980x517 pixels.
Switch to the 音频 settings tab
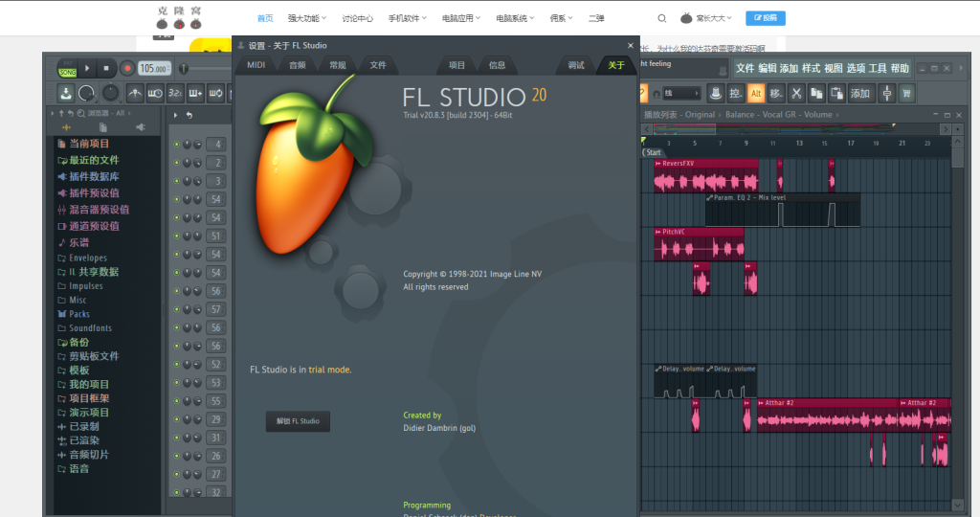tap(298, 65)
